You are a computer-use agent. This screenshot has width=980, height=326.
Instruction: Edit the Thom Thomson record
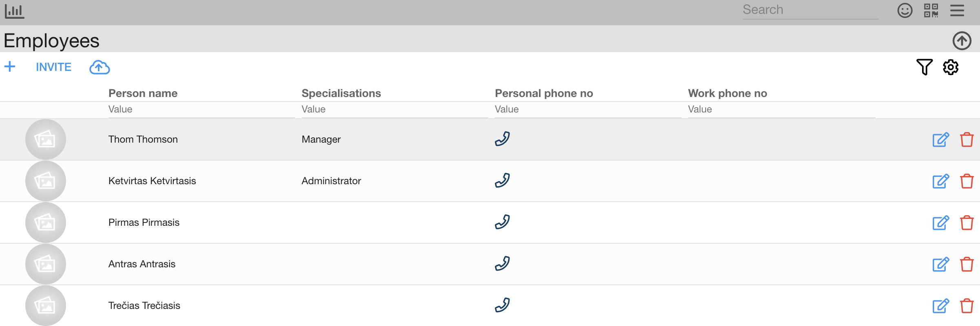[x=941, y=140]
